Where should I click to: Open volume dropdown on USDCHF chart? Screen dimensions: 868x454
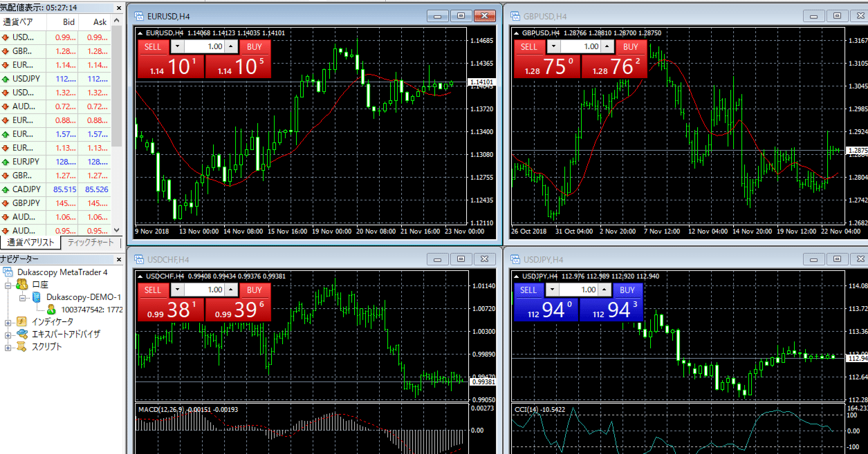(x=177, y=290)
